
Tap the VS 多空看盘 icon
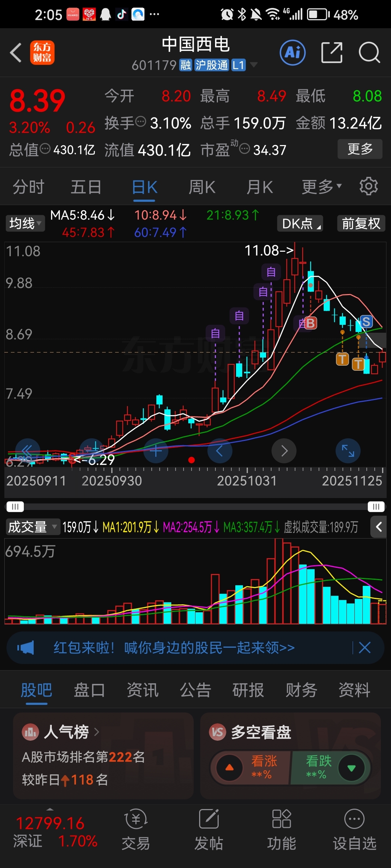(218, 732)
